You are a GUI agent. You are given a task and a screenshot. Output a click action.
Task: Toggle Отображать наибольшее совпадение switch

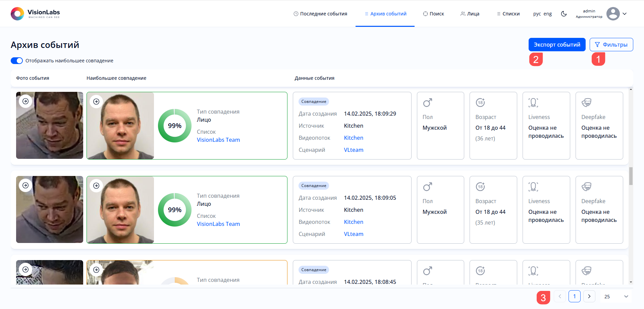click(17, 61)
